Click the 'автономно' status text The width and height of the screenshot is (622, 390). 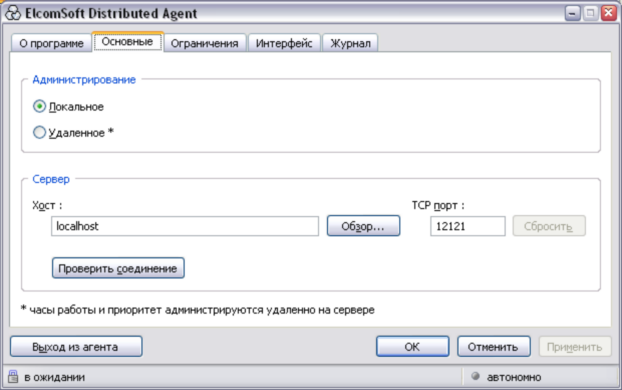point(514,377)
